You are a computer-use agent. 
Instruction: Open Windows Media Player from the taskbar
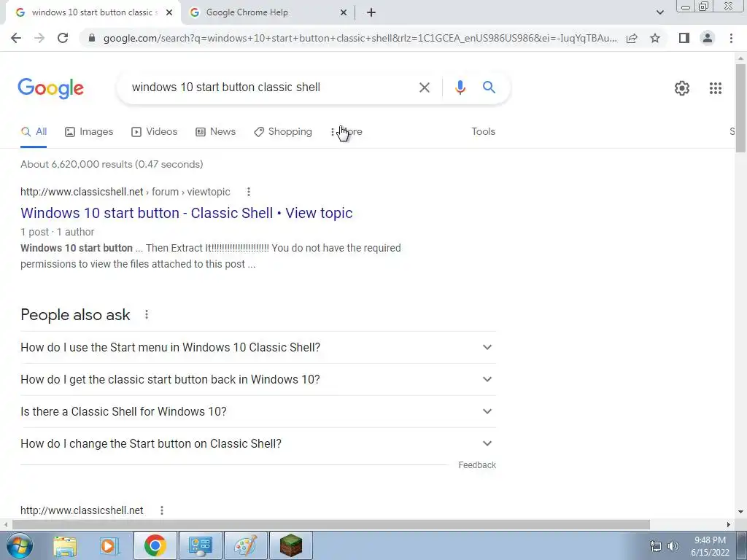[109, 546]
